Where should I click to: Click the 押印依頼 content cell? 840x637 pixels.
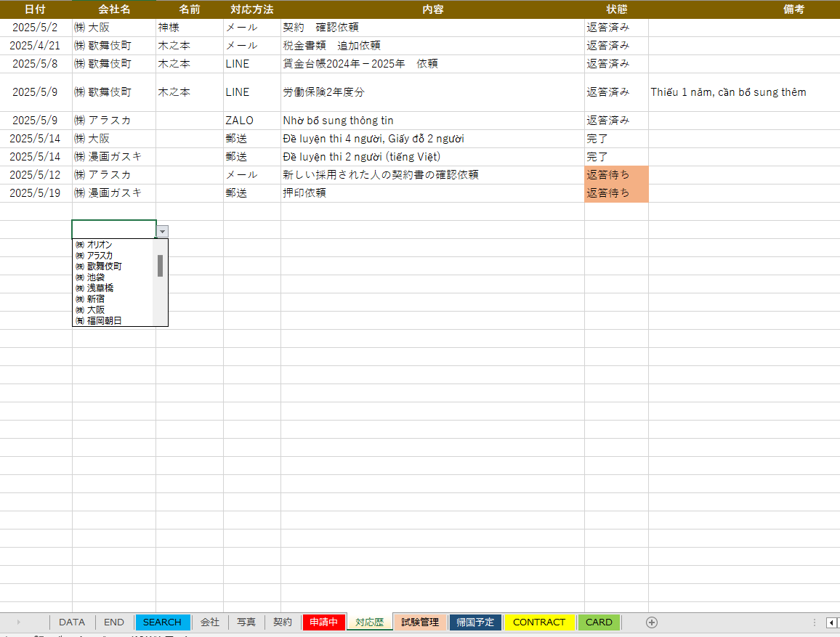point(432,193)
